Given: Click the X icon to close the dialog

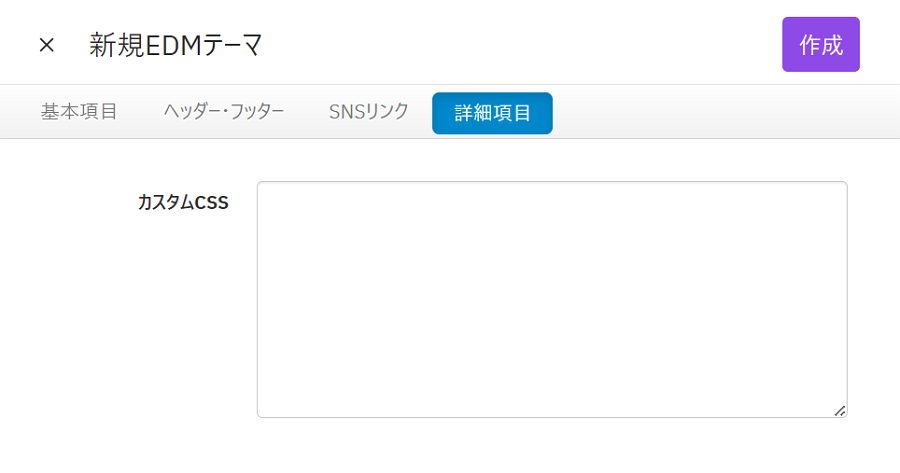Looking at the screenshot, I should (46, 45).
